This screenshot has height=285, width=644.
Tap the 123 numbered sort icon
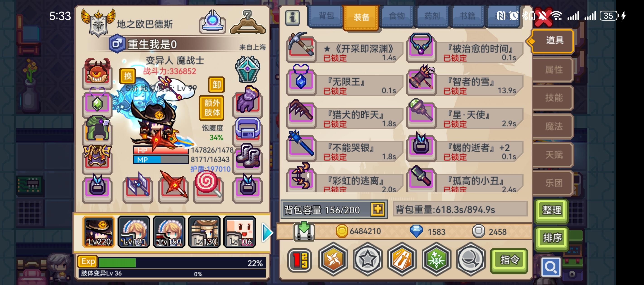click(x=300, y=260)
